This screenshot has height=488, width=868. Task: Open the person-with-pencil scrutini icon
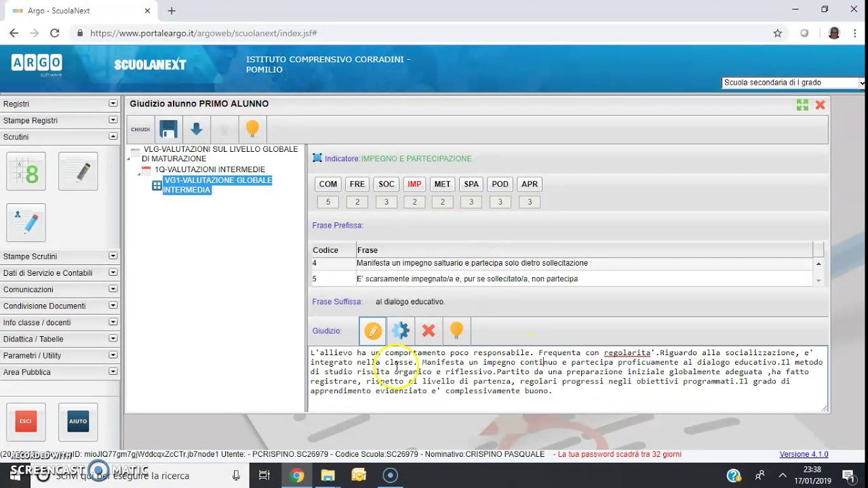click(26, 222)
